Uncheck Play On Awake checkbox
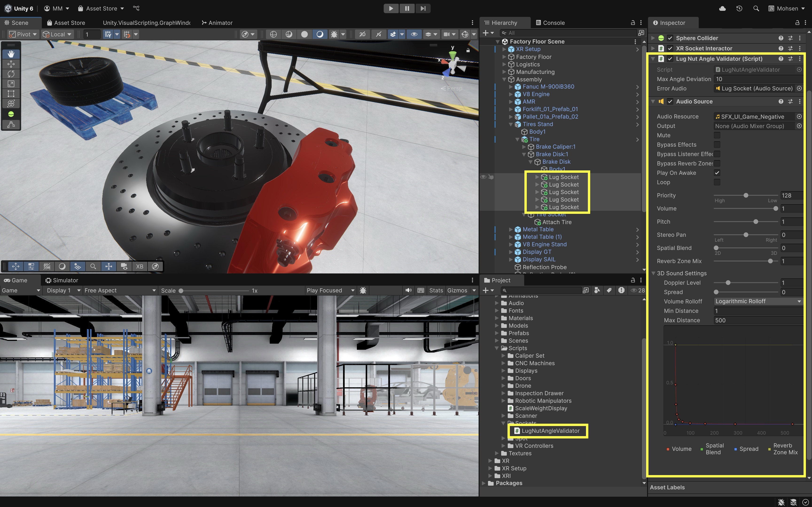Screen dimensions: 812x507 [717, 173]
